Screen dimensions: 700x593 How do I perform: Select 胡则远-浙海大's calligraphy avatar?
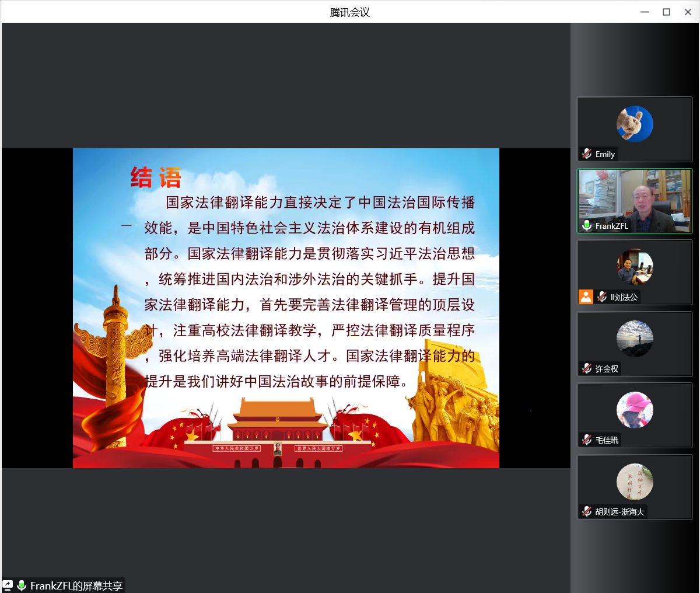[x=635, y=482]
